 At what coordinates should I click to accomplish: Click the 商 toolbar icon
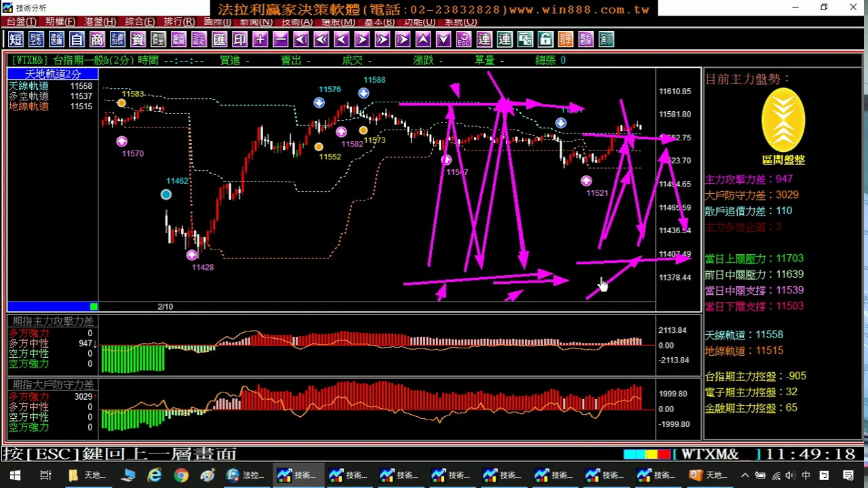[97, 39]
